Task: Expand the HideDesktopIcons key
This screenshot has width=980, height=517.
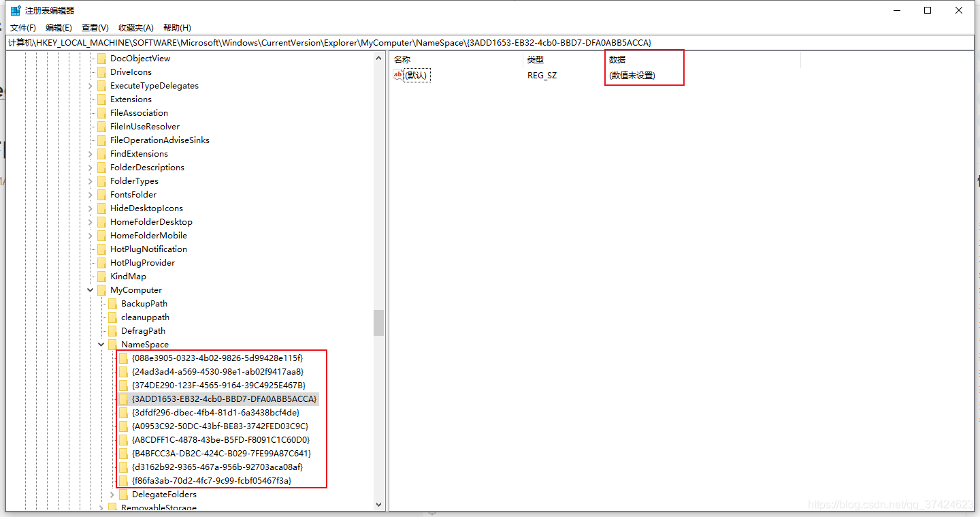Action: coord(91,208)
